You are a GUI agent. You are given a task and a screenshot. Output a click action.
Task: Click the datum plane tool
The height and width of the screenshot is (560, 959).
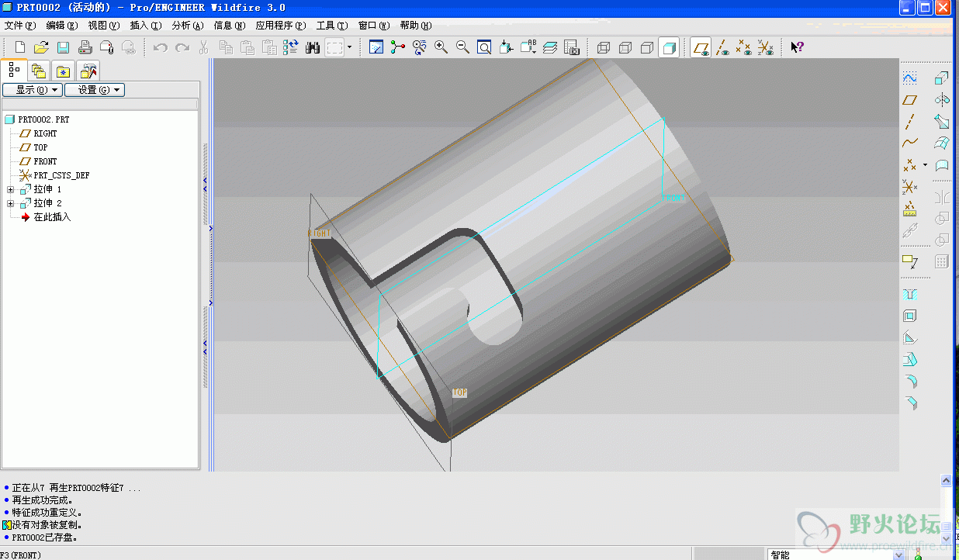tap(910, 100)
